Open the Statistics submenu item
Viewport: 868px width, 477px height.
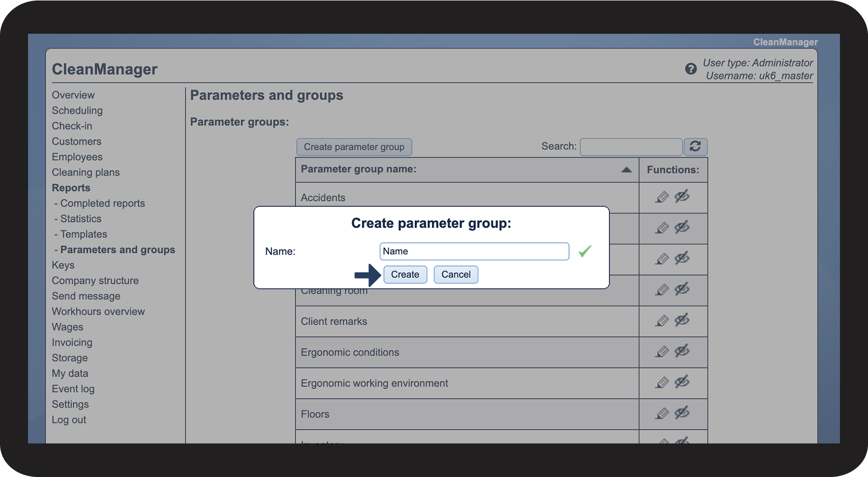coord(81,219)
